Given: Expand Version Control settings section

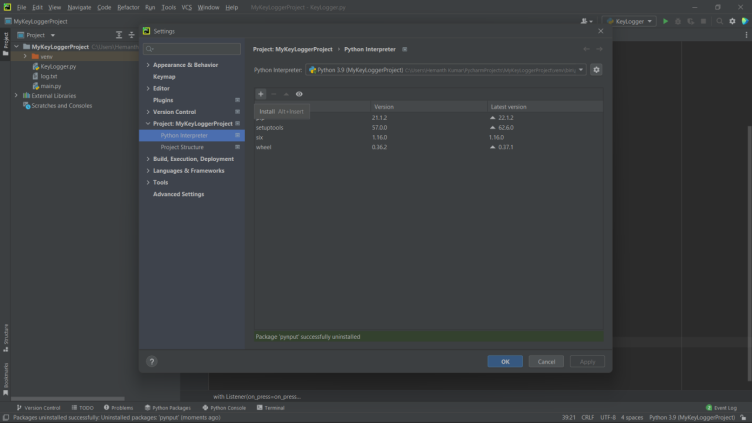Looking at the screenshot, I should 148,112.
